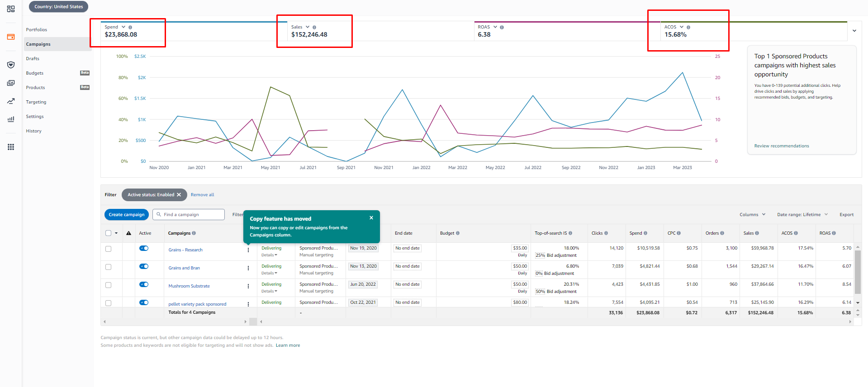
Task: Open the three-dot menu for Mushroom Substrate
Action: pyautogui.click(x=248, y=286)
